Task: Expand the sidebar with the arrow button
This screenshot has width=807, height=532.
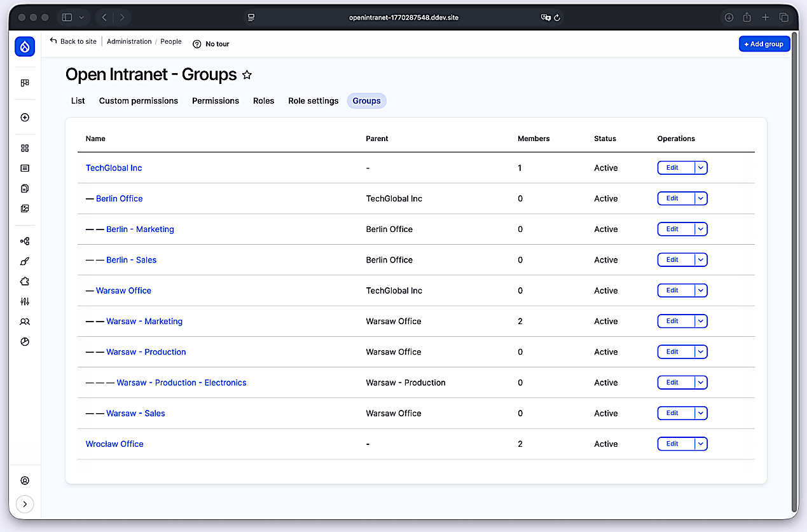Action: coord(25,504)
